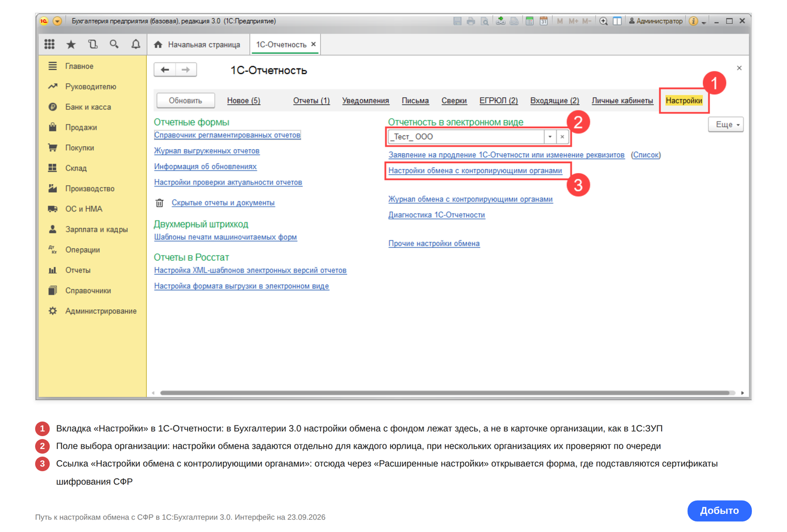Open Настройка XML-шаблонов электронных версий отчетов
Viewport: 787px width, 532px height.
(x=250, y=271)
